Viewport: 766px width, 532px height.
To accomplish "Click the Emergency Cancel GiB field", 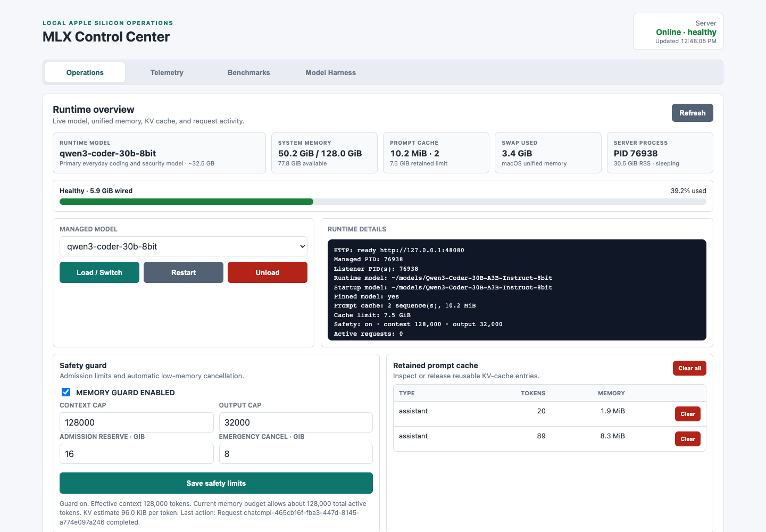I will [296, 454].
